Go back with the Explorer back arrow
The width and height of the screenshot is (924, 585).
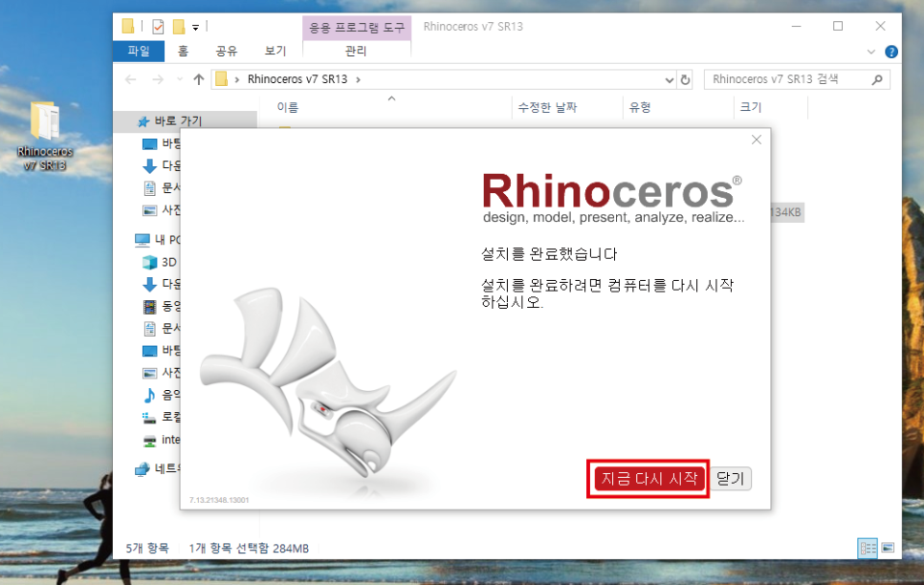pyautogui.click(x=131, y=79)
